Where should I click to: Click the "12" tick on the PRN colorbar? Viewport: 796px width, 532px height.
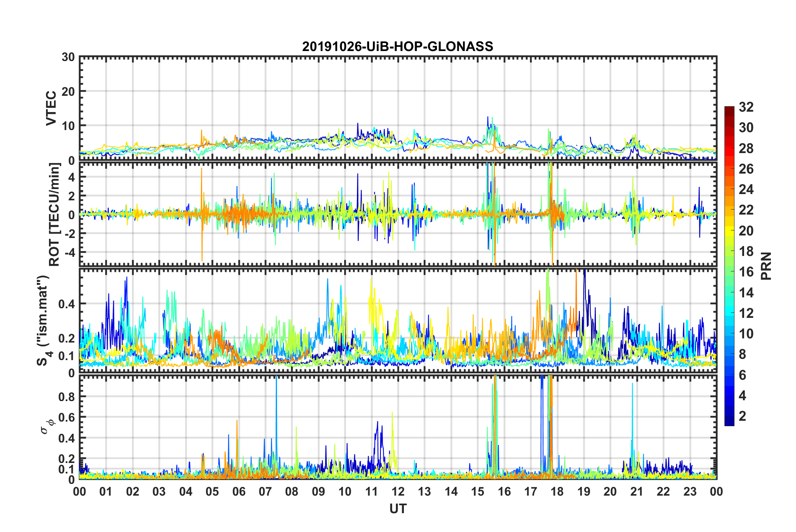click(x=746, y=313)
